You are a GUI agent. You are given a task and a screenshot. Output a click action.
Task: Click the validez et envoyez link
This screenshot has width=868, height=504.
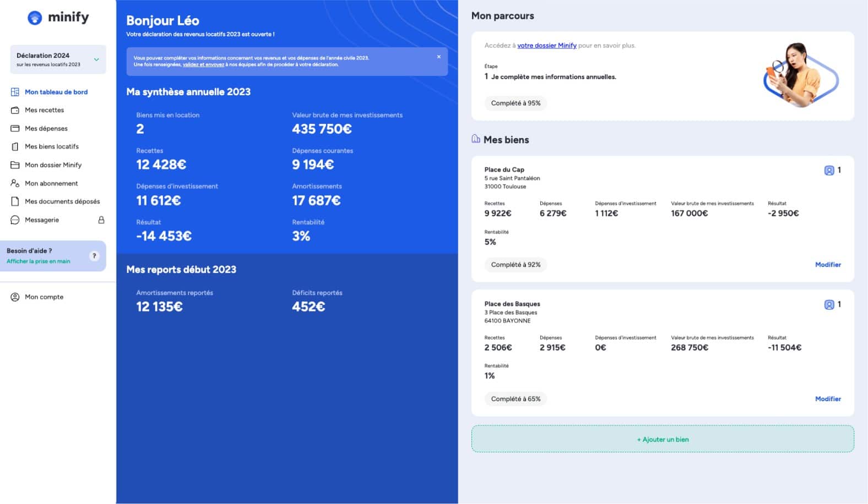click(203, 64)
